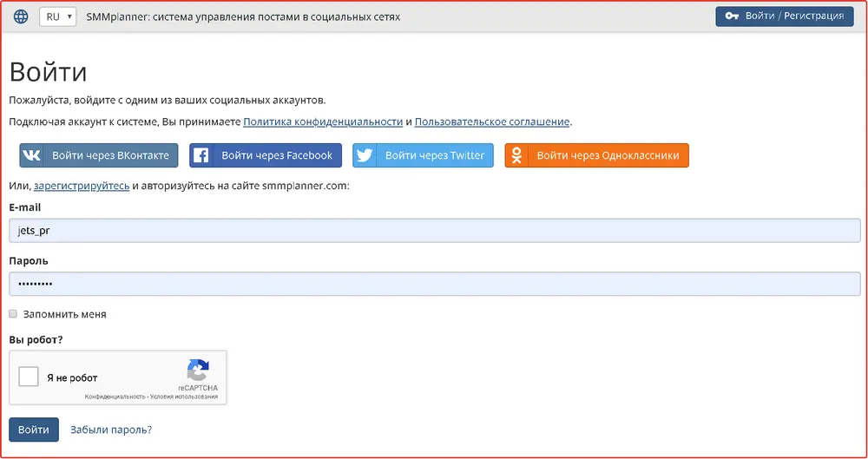
Task: Click the globe language icon
Action: tap(21, 16)
